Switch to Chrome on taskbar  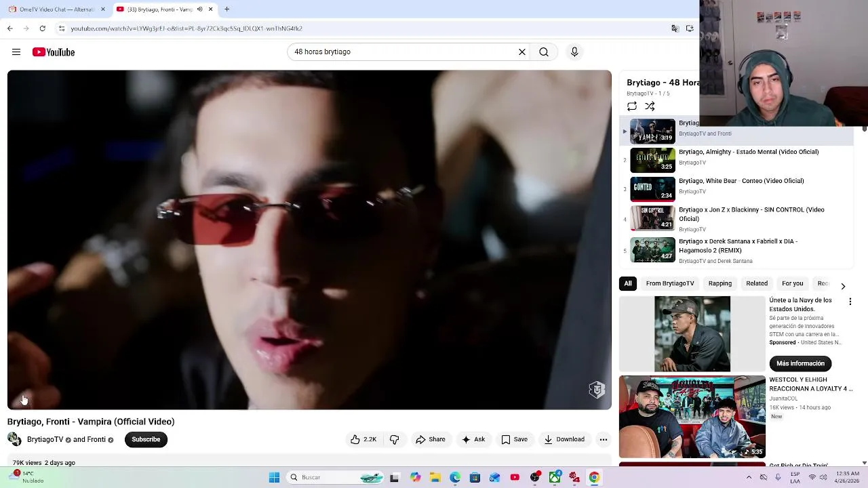click(594, 477)
